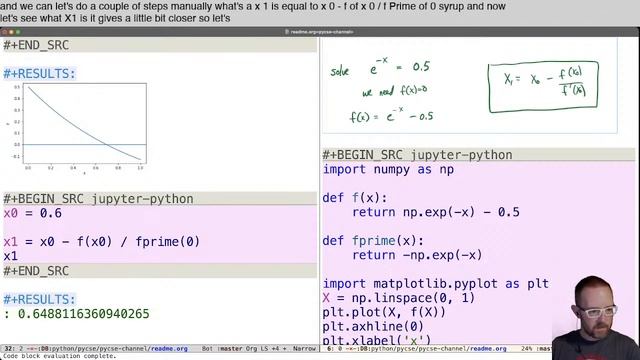Screen dimensions: 640x360
Task: Click the def fprime(x): line
Action: (373, 241)
